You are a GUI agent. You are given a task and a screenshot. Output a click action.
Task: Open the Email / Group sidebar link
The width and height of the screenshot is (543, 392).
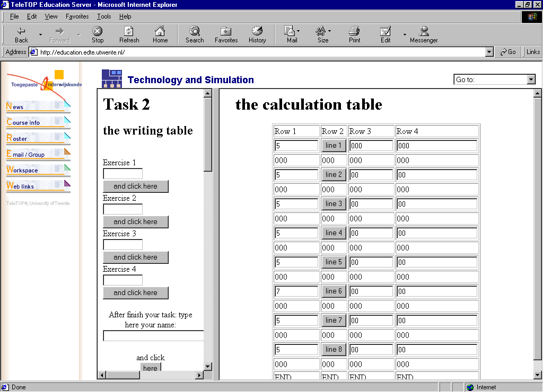coord(38,154)
